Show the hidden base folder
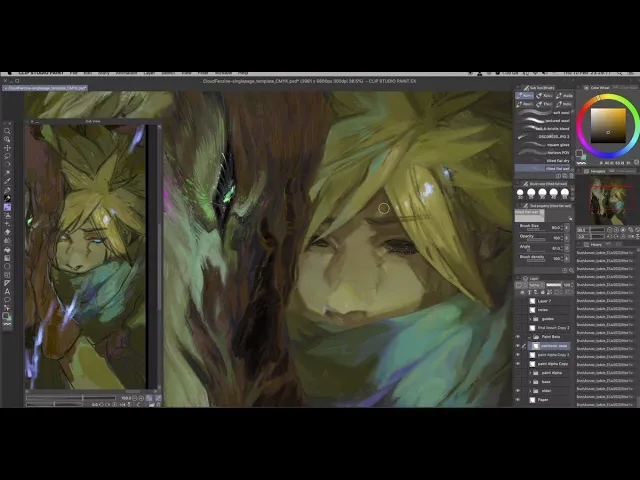 point(518,382)
